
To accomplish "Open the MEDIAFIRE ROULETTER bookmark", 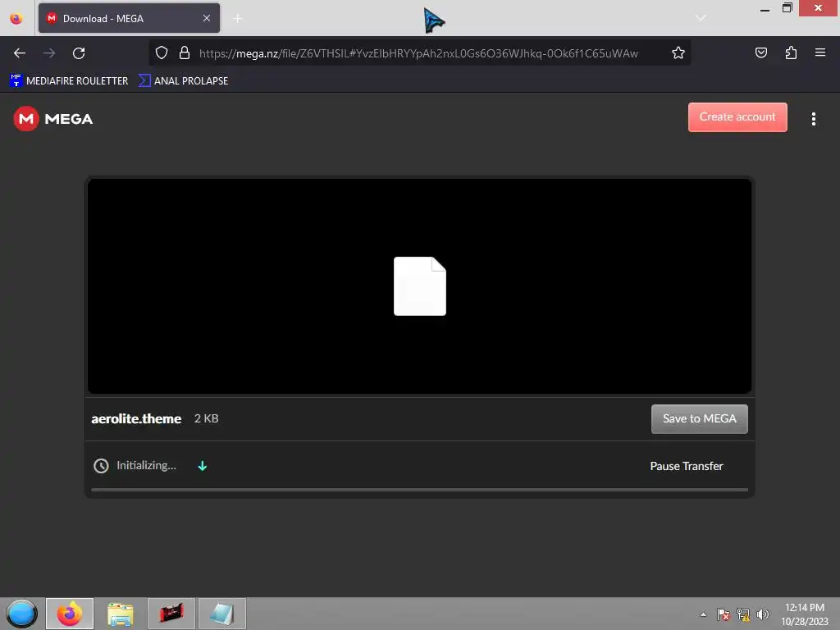I will click(69, 81).
